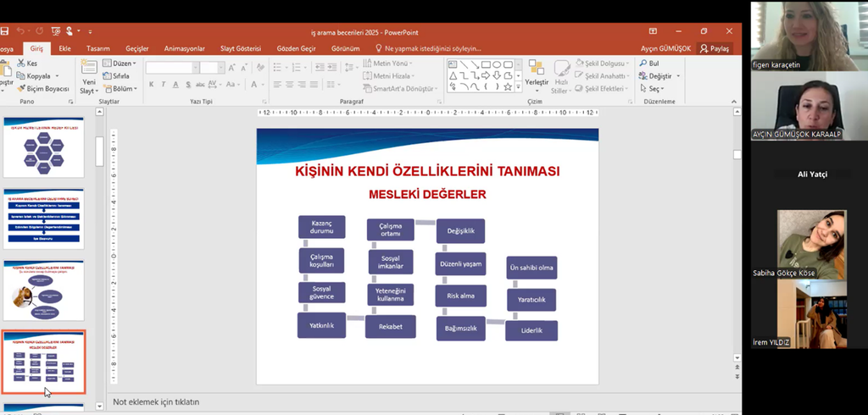Switch to Animasyonlar tab
The width and height of the screenshot is (868, 415).
(x=184, y=48)
